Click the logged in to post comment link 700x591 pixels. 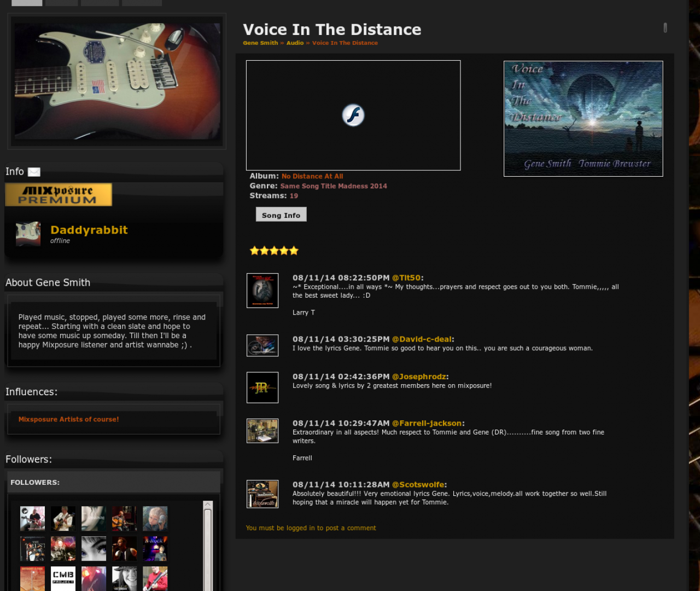click(x=311, y=528)
